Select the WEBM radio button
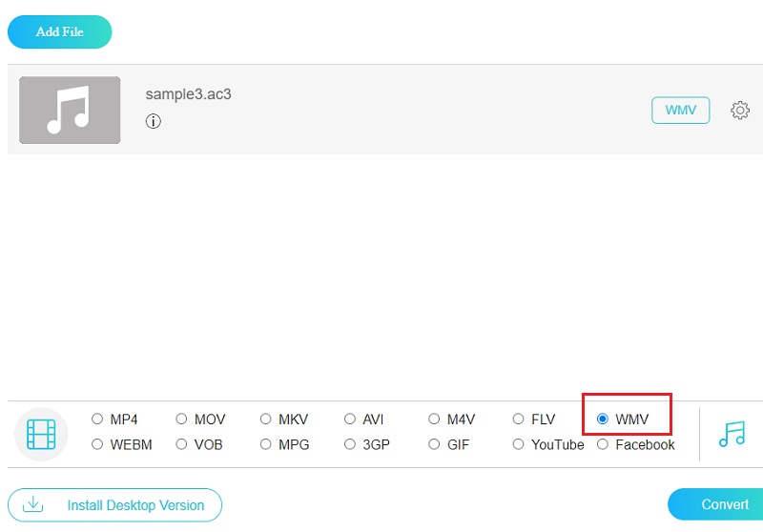This screenshot has height=532, width=763. pyautogui.click(x=97, y=444)
